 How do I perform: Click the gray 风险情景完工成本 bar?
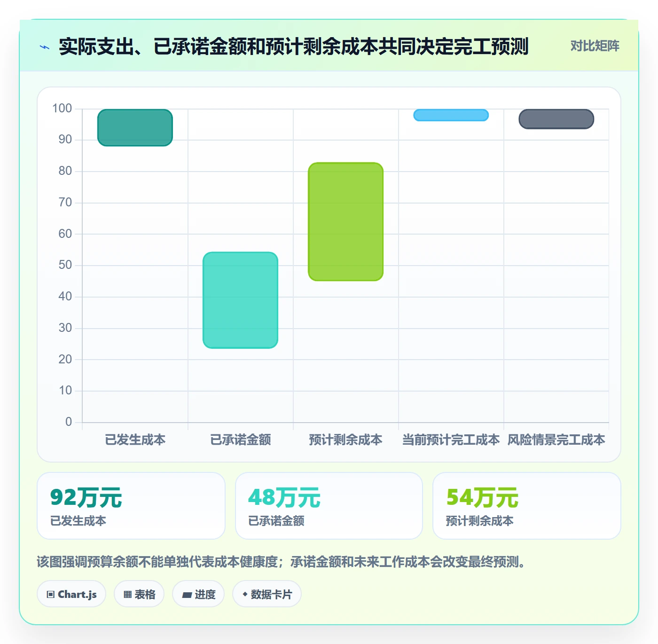(556, 118)
